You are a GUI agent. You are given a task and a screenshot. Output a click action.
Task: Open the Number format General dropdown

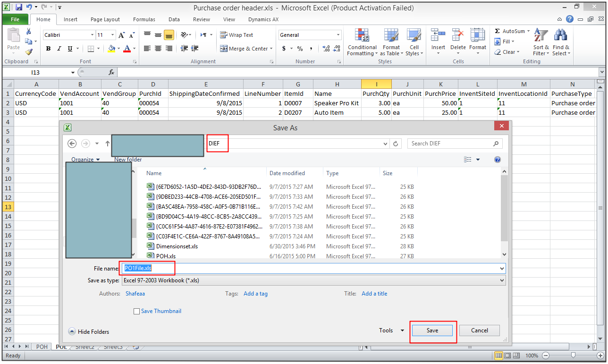(x=338, y=35)
